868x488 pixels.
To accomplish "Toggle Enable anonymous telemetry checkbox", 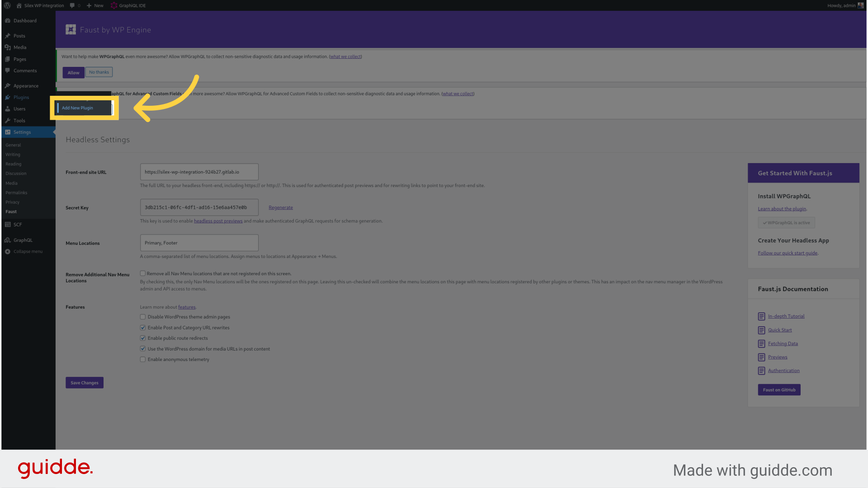I will point(142,359).
